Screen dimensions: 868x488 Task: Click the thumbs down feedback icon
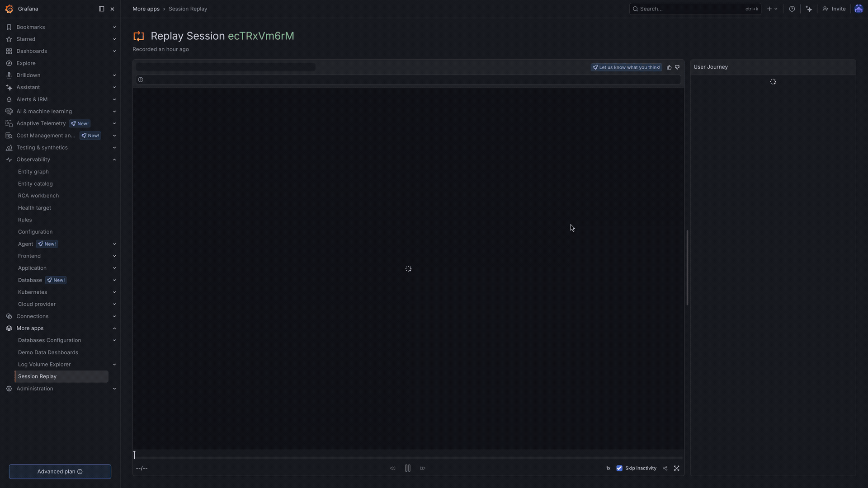tap(677, 67)
